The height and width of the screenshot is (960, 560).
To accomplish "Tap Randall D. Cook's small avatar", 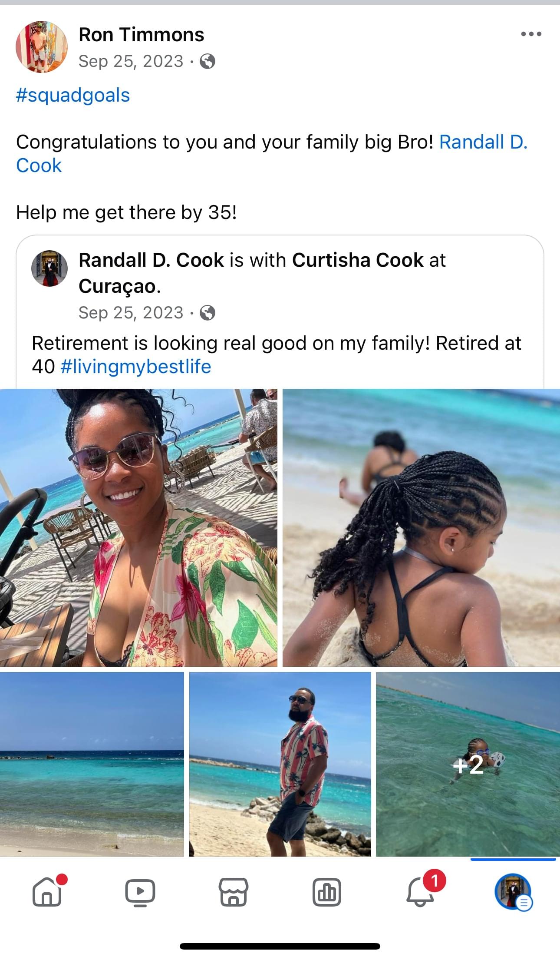I will click(49, 268).
